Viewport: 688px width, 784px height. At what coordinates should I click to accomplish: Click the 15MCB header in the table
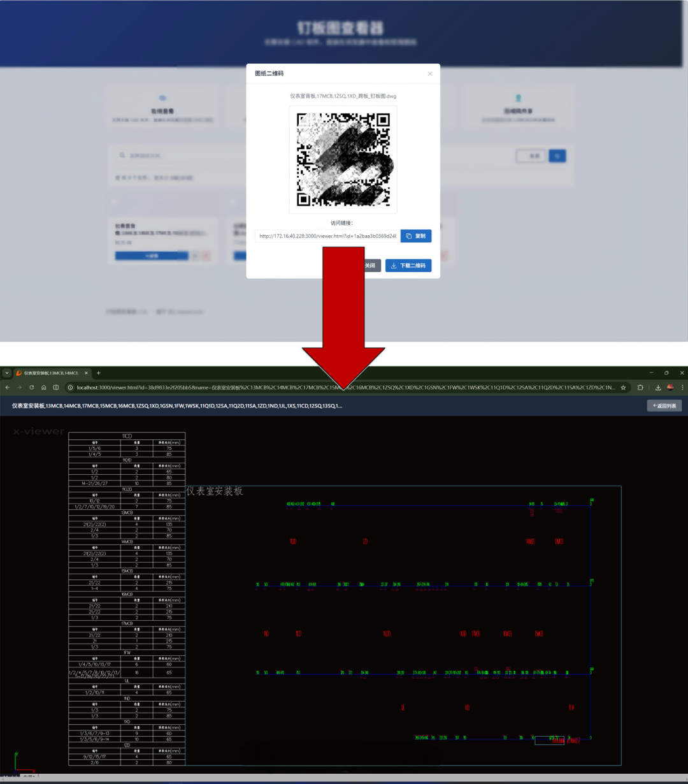click(x=127, y=571)
